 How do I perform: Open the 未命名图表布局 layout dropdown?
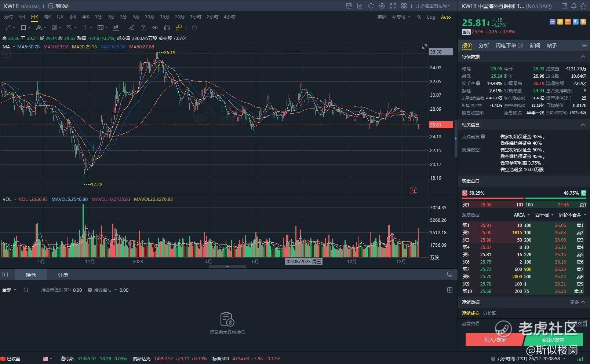pyautogui.click(x=433, y=6)
